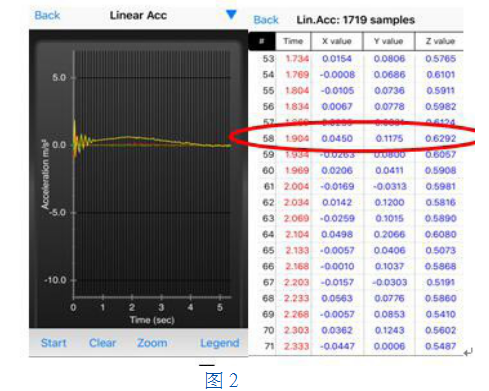489x391 pixels.
Task: Open the blue triangle dropdown beside Linear Acc
Action: 231,14
